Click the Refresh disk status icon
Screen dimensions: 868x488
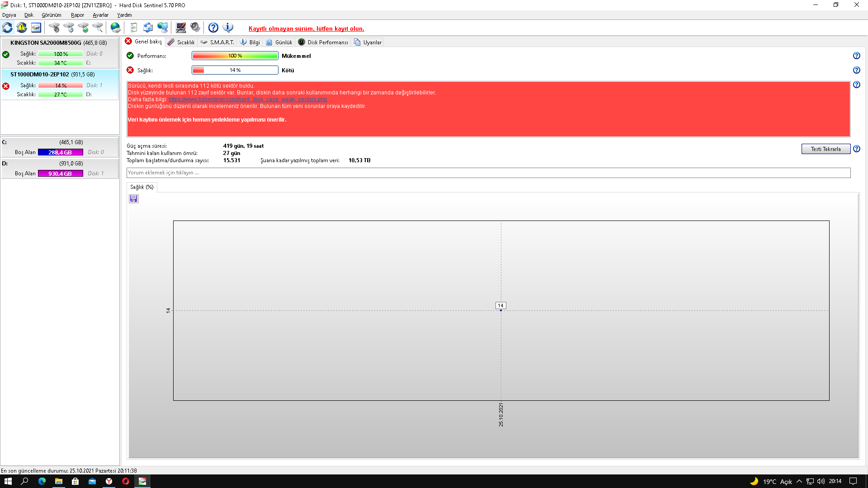(7, 28)
